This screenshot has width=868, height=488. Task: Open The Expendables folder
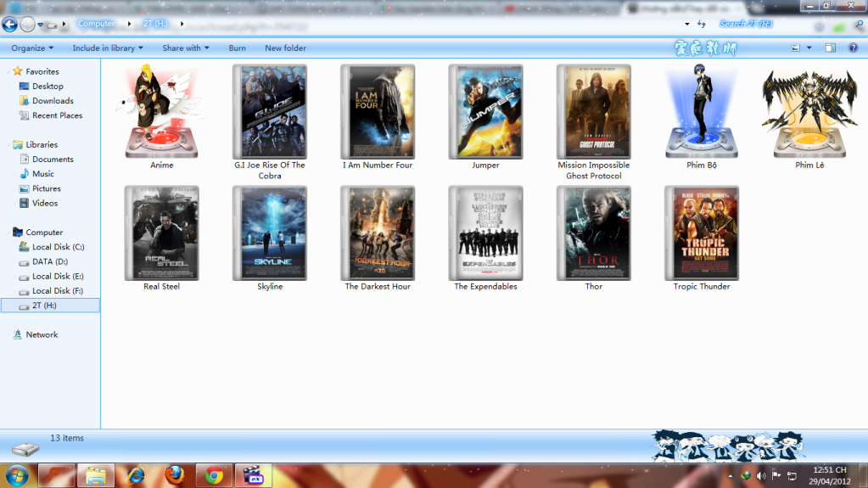pyautogui.click(x=485, y=233)
